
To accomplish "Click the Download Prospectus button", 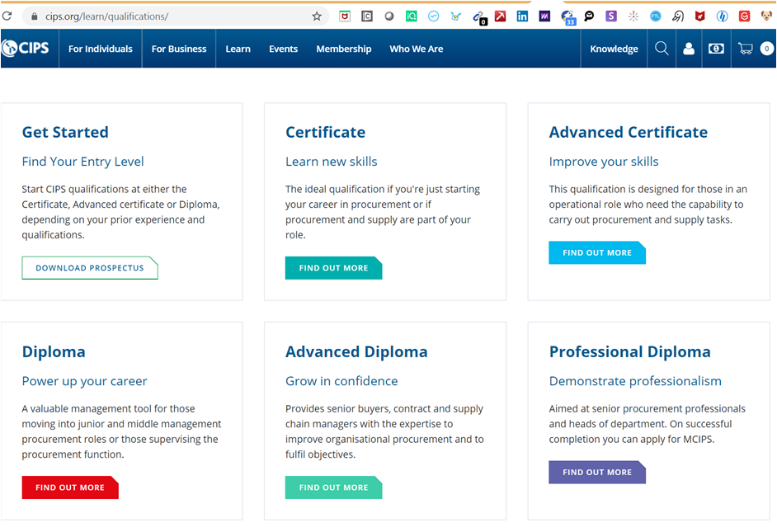I will (89, 268).
